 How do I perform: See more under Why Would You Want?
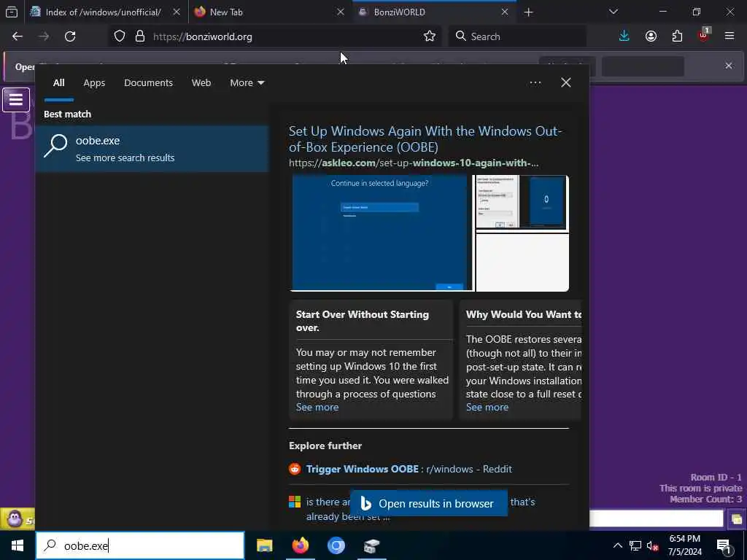click(x=487, y=407)
